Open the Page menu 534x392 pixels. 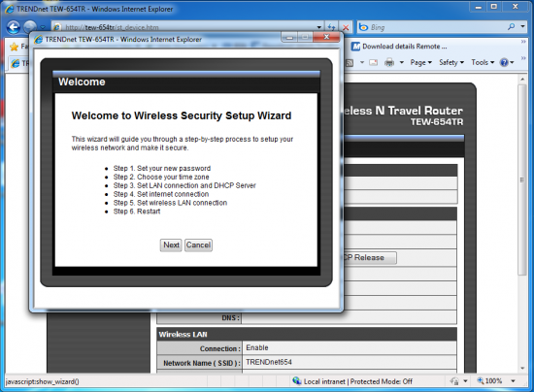[x=421, y=63]
